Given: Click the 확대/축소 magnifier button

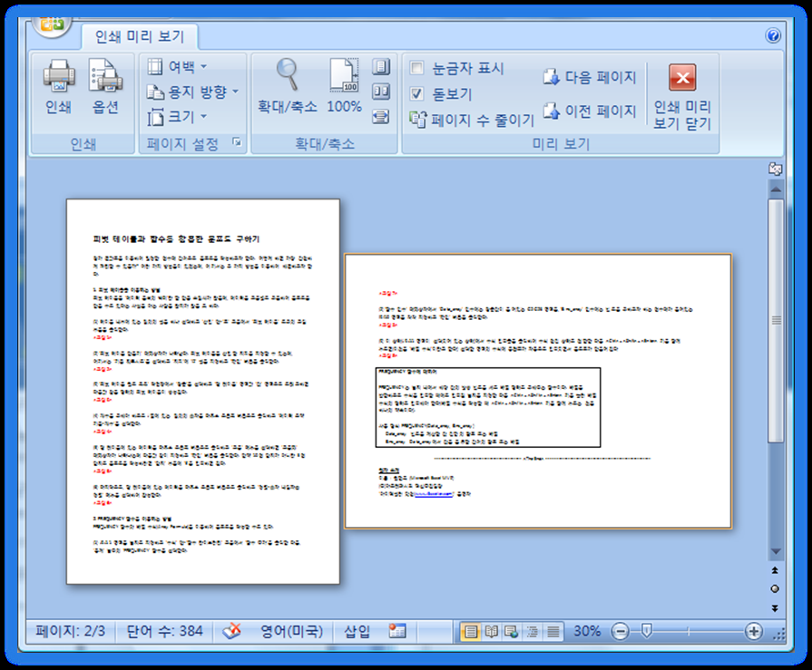Looking at the screenshot, I should point(288,86).
